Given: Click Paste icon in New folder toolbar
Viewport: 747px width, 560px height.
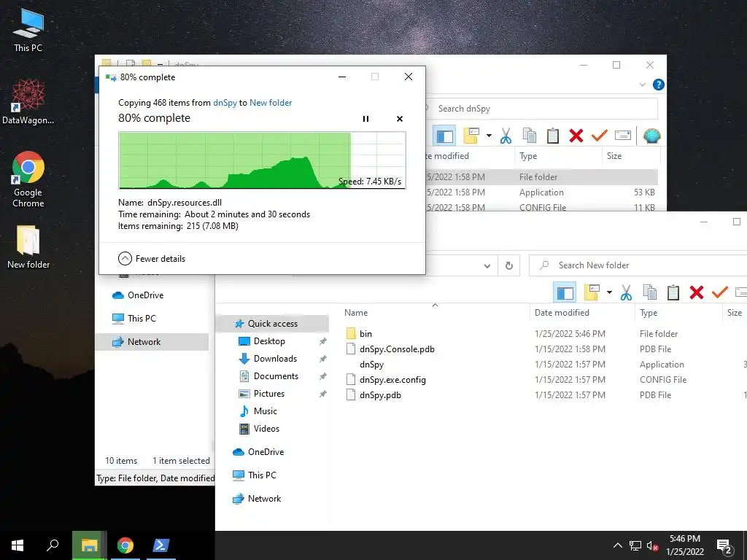Looking at the screenshot, I should pos(673,293).
